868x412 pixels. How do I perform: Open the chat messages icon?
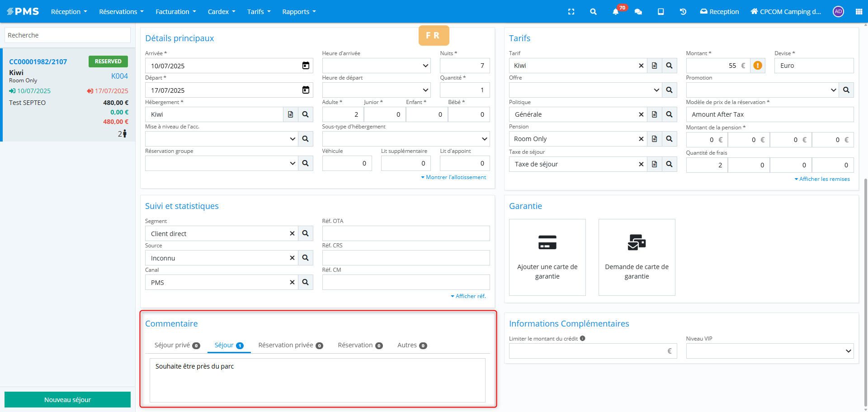[x=638, y=12]
